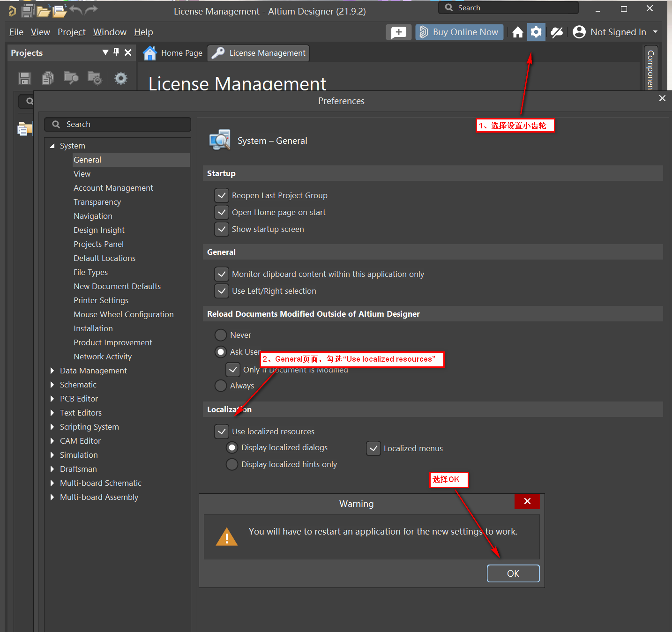Viewport: 672px width, 632px height.
Task: Expand the Data Management node
Action: pyautogui.click(x=52, y=371)
